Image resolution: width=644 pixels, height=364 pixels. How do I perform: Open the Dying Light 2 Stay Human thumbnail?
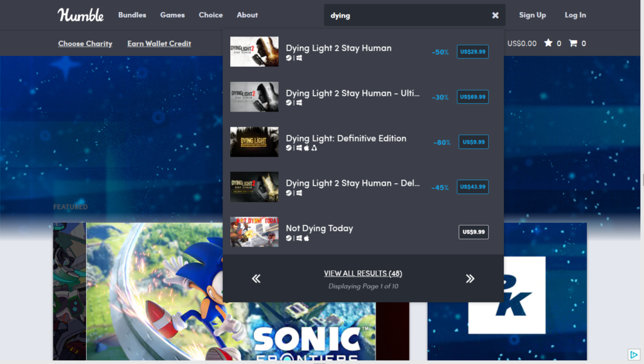point(254,52)
